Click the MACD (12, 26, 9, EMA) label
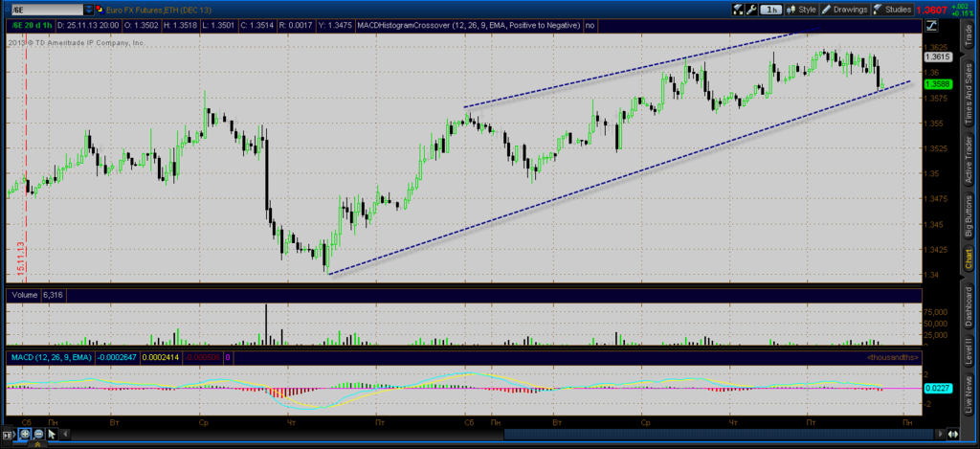This screenshot has height=449, width=980. tap(53, 356)
